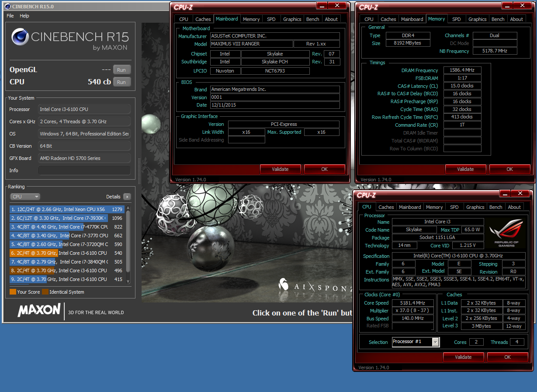Select ranking row 8 i3-6100 score 496

pos(67,271)
